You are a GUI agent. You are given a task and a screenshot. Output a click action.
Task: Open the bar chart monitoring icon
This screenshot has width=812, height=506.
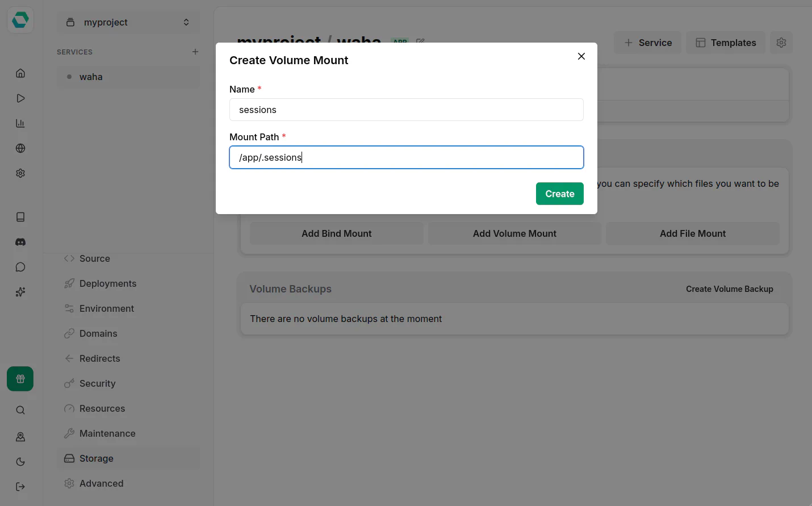click(x=20, y=123)
